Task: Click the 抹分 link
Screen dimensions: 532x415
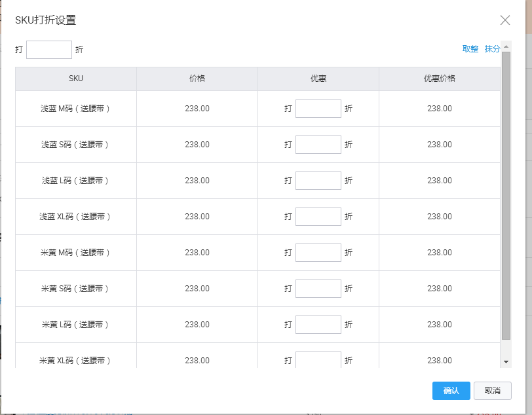Action: point(492,49)
